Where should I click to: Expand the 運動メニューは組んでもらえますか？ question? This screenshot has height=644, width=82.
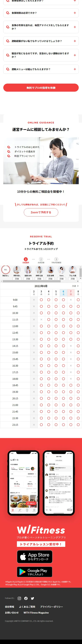(x=41, y=69)
